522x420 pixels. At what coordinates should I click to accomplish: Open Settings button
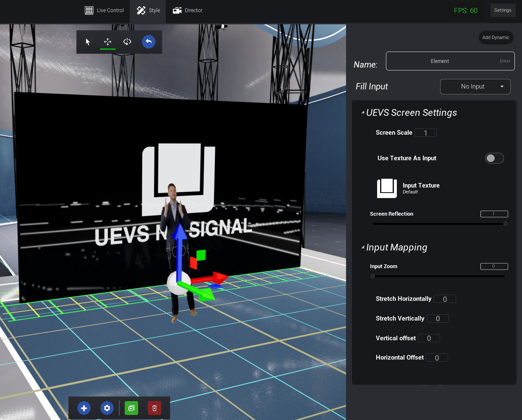[503, 10]
